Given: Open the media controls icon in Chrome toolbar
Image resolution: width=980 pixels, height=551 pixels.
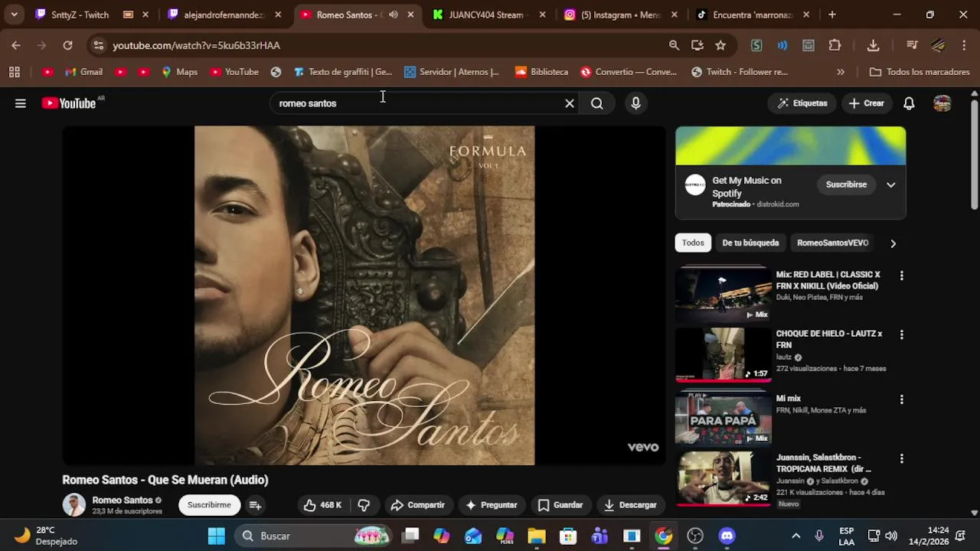Looking at the screenshot, I should [x=912, y=45].
